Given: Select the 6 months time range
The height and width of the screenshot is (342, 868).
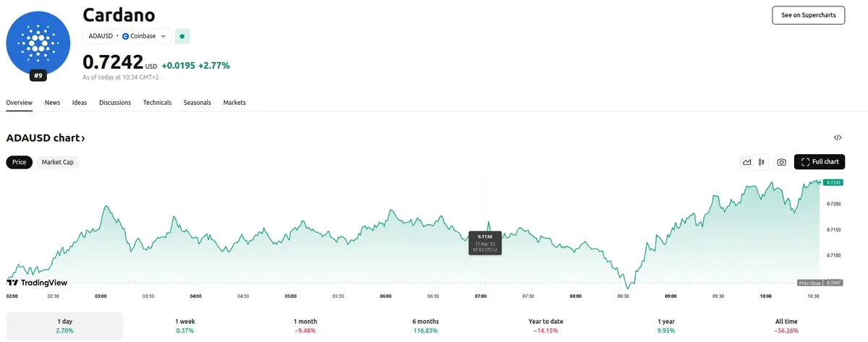Looking at the screenshot, I should click(425, 325).
